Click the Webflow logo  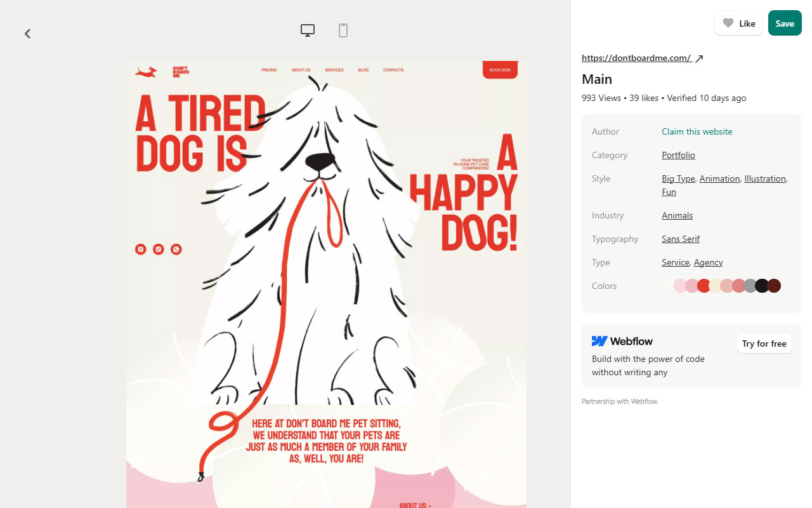(622, 341)
